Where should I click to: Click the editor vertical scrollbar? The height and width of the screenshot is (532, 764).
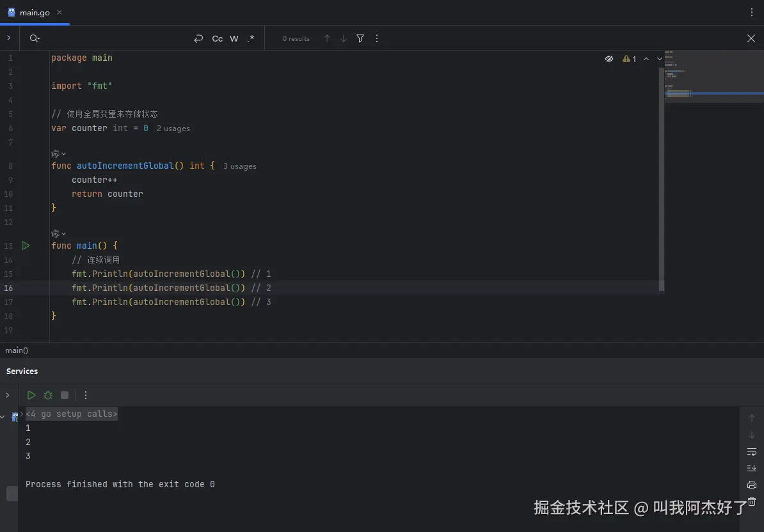661,179
